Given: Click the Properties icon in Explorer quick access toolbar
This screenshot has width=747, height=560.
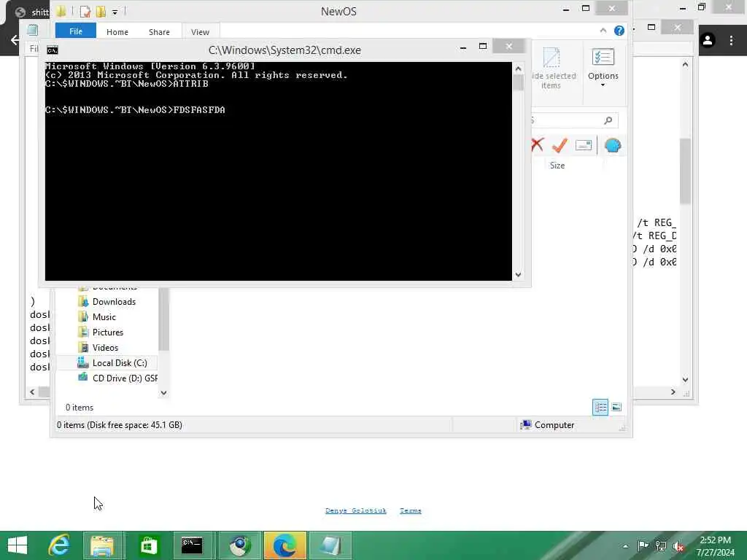Looking at the screenshot, I should (85, 12).
